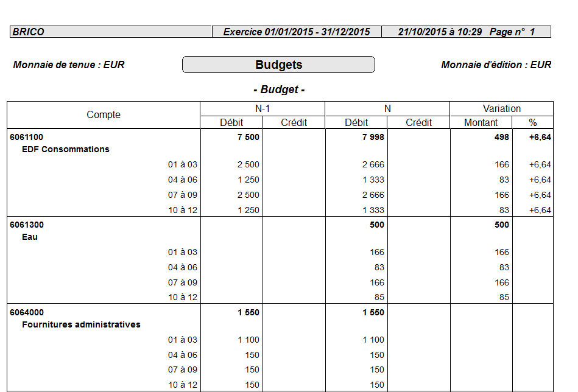The height and width of the screenshot is (392, 578).
Task: Select account number 6064000
Action: (27, 313)
